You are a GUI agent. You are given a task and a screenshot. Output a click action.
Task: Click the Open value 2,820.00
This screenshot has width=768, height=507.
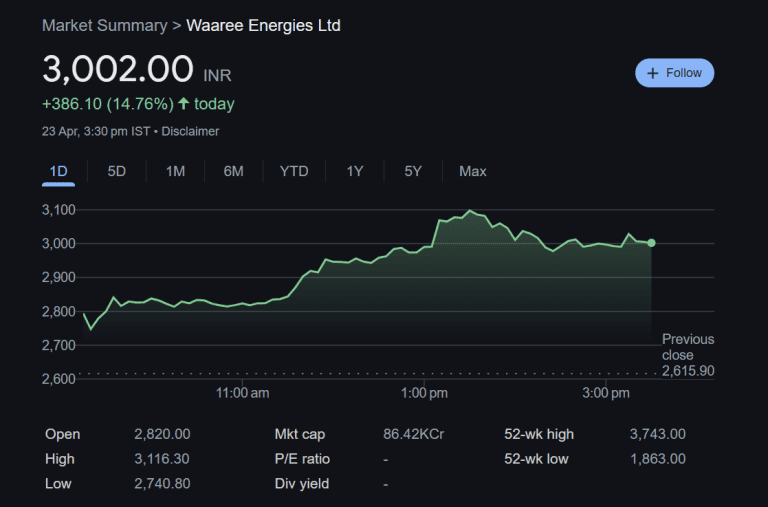pyautogui.click(x=162, y=434)
